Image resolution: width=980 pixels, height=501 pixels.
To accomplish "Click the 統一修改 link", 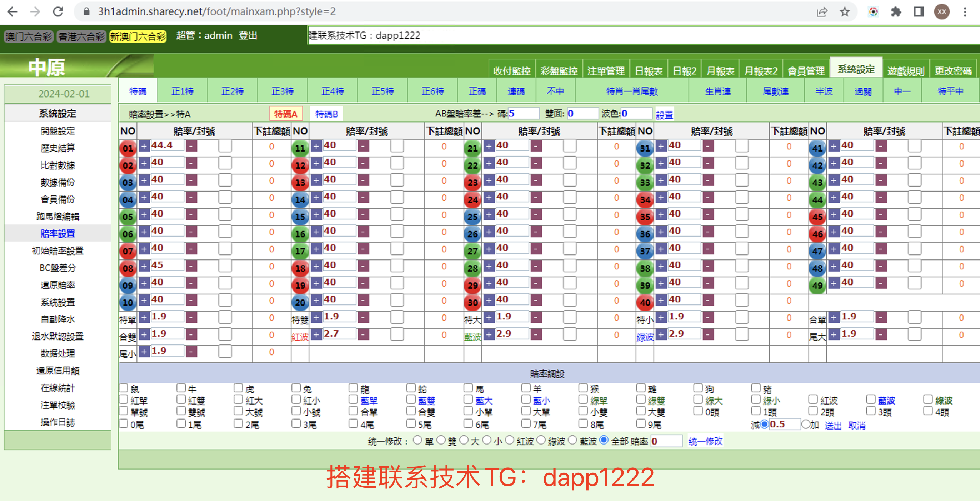I will click(x=705, y=441).
